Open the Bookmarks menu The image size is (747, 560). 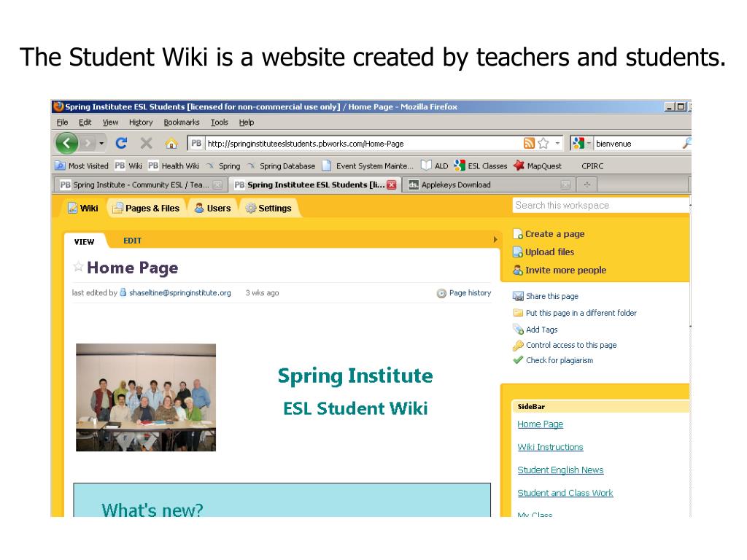coord(182,122)
